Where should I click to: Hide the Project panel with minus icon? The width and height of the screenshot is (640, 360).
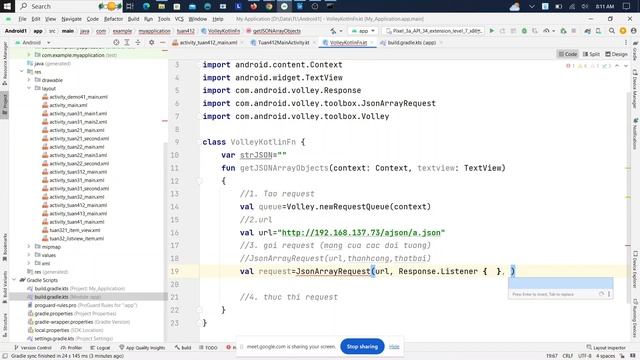162,42
